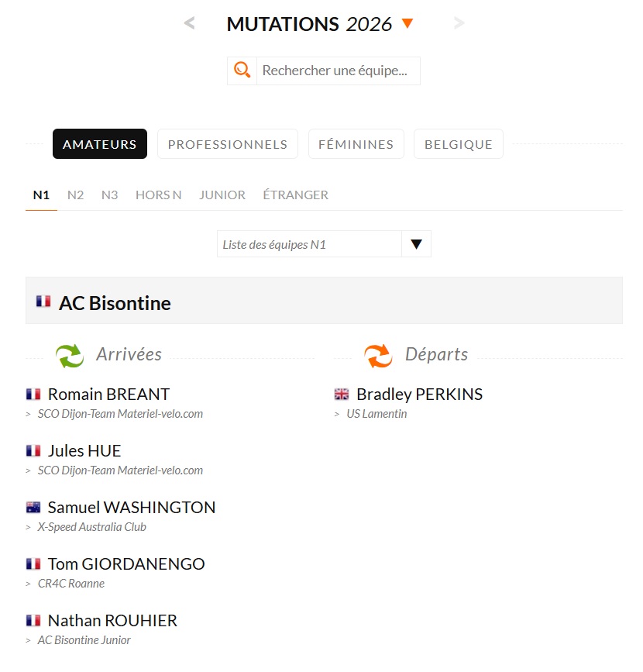Image resolution: width=643 pixels, height=672 pixels.
Task: Click the Australian flag by Samuel Washington
Action: pyautogui.click(x=33, y=508)
